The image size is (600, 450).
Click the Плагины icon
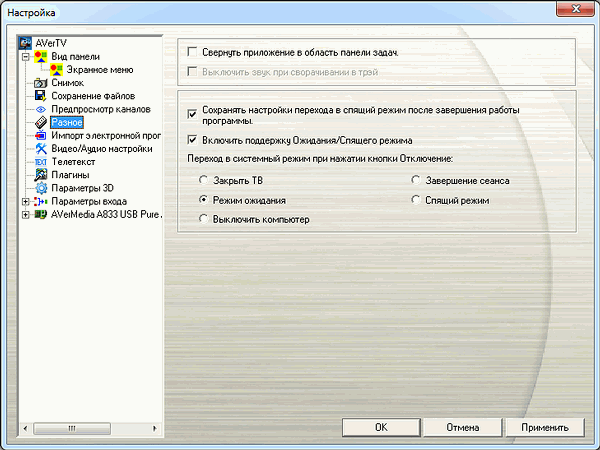pos(41,175)
